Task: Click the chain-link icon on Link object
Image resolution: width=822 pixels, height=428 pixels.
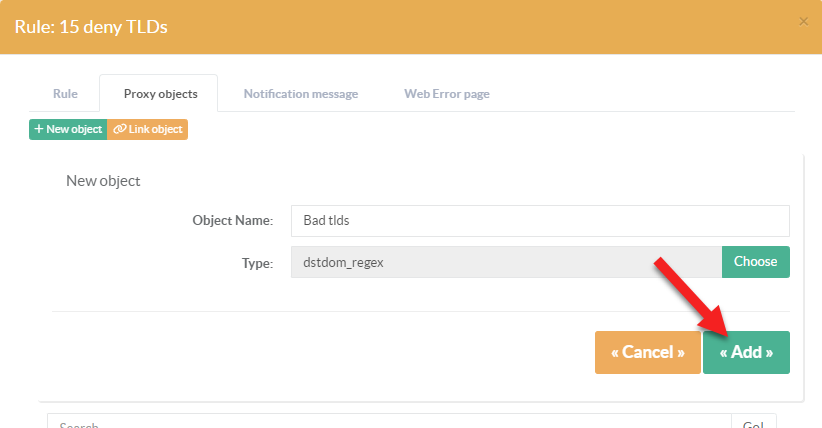Action: click(119, 130)
